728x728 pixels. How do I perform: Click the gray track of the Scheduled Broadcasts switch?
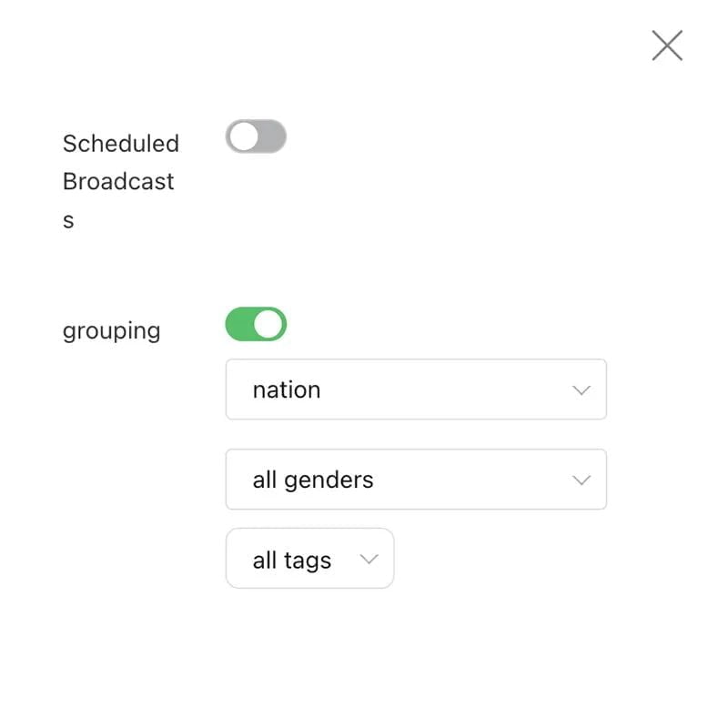[x=271, y=136]
